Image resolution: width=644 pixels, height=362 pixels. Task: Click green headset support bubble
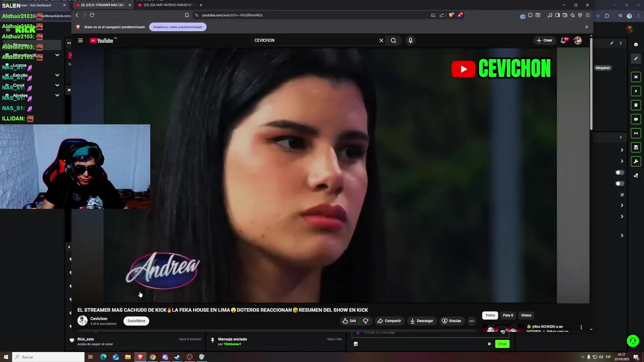pos(632,340)
